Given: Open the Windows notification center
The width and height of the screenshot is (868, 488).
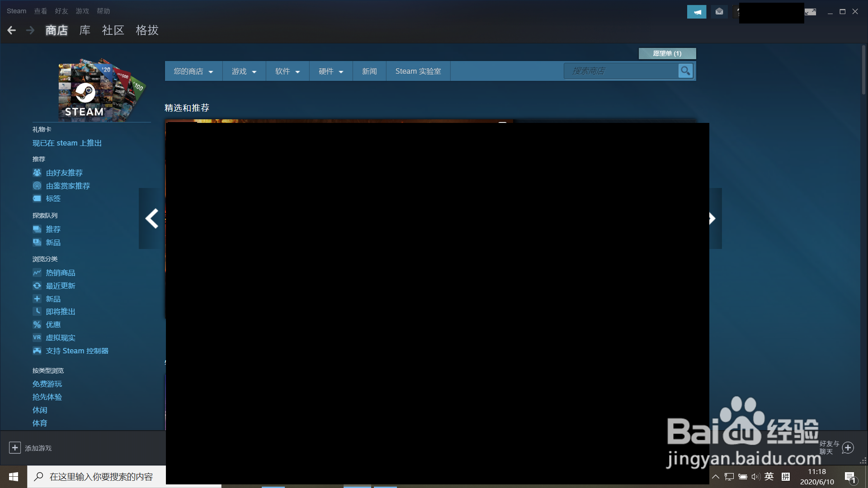Looking at the screenshot, I should [x=850, y=477].
